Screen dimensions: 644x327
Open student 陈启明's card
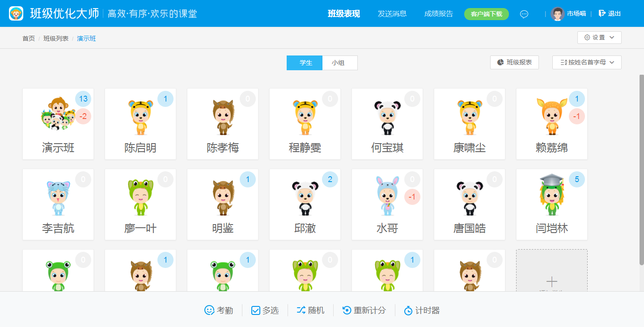pos(140,124)
